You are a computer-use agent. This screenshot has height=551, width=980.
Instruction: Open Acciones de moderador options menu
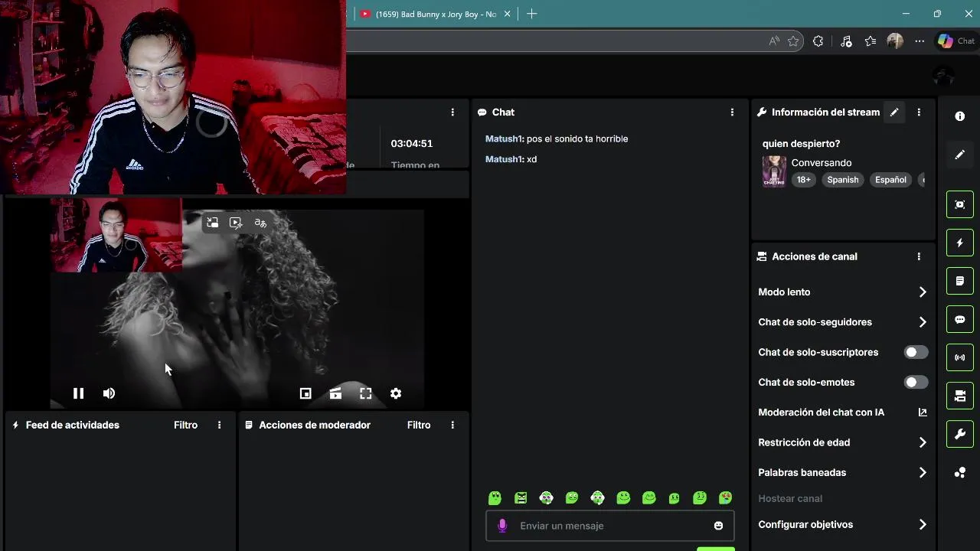(x=452, y=425)
